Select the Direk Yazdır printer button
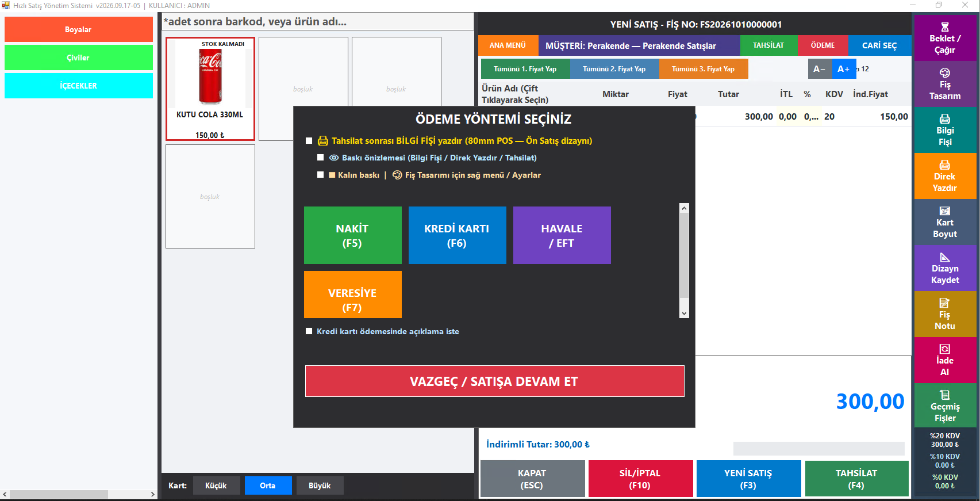This screenshot has height=501, width=980. pos(945,176)
